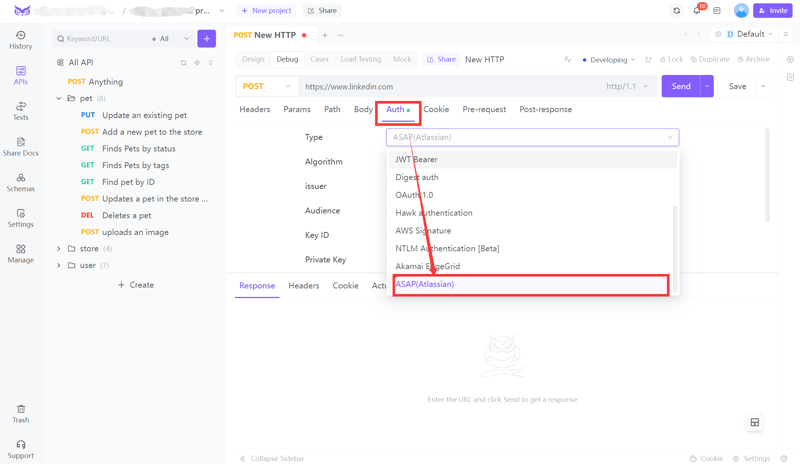Open the http/1.1 protocol dropdown
The image size is (800, 464).
[x=627, y=86]
